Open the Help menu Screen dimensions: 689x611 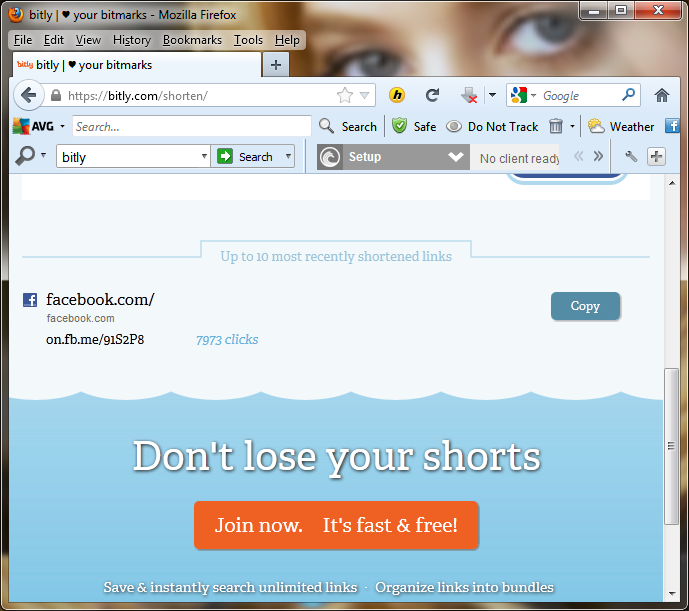tap(287, 40)
